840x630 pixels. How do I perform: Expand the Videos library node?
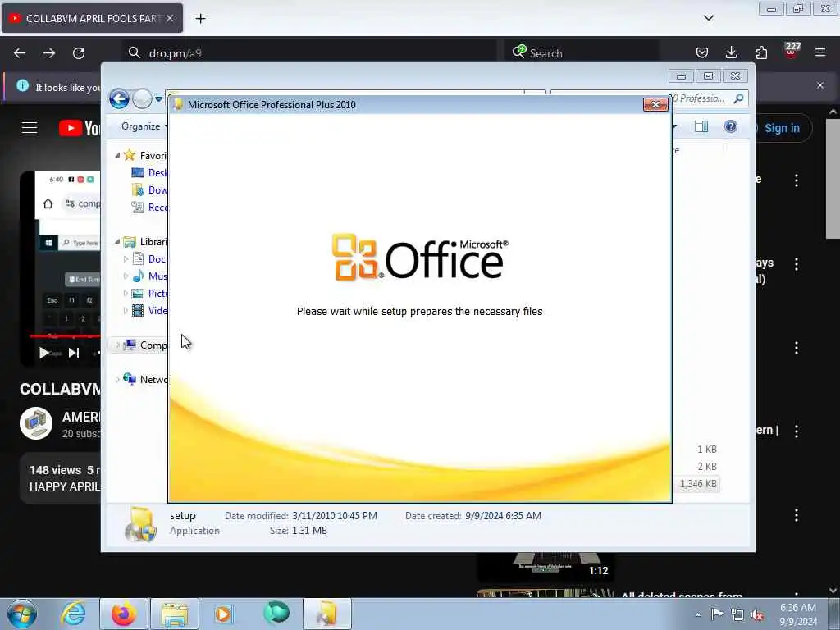click(126, 310)
